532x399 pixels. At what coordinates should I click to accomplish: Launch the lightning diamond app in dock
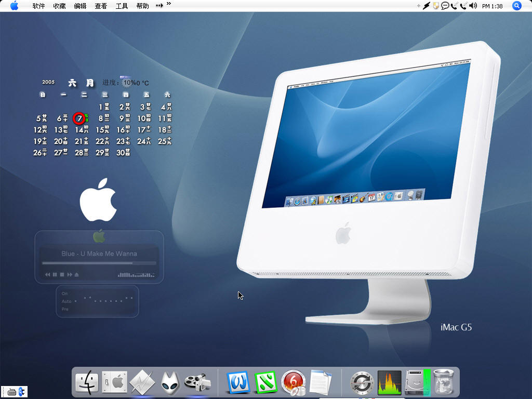pos(142,383)
